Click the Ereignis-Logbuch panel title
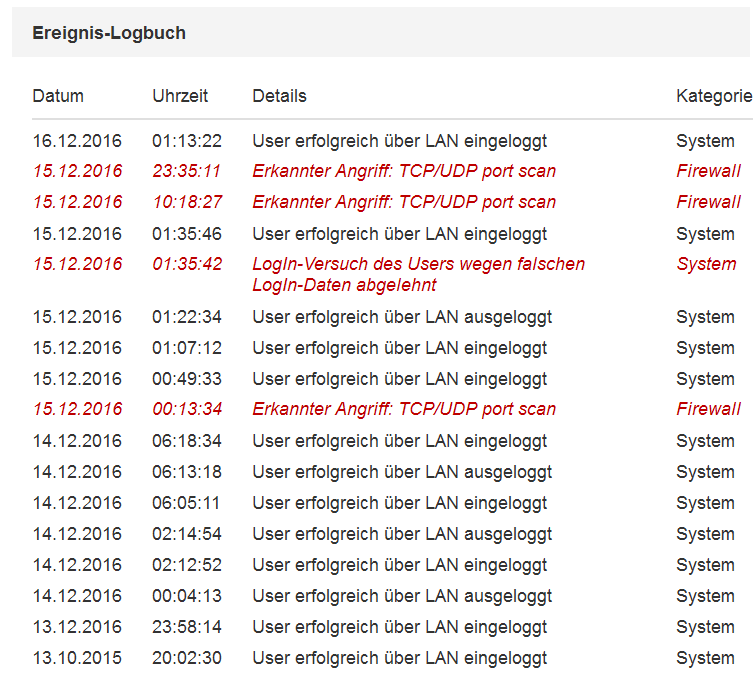This screenshot has width=753, height=683. [109, 33]
